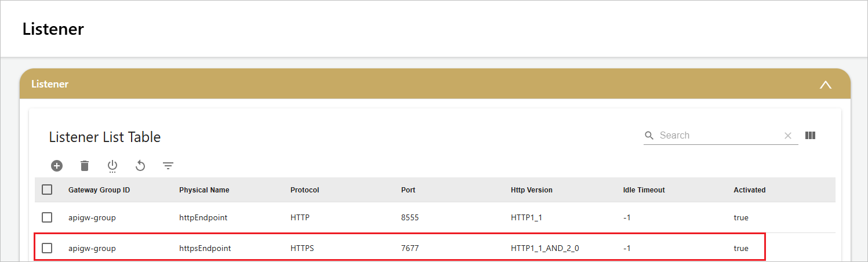Click the Activated true value in httpsEndpoint row
Viewport: 868px width, 262px height.
pyautogui.click(x=741, y=248)
